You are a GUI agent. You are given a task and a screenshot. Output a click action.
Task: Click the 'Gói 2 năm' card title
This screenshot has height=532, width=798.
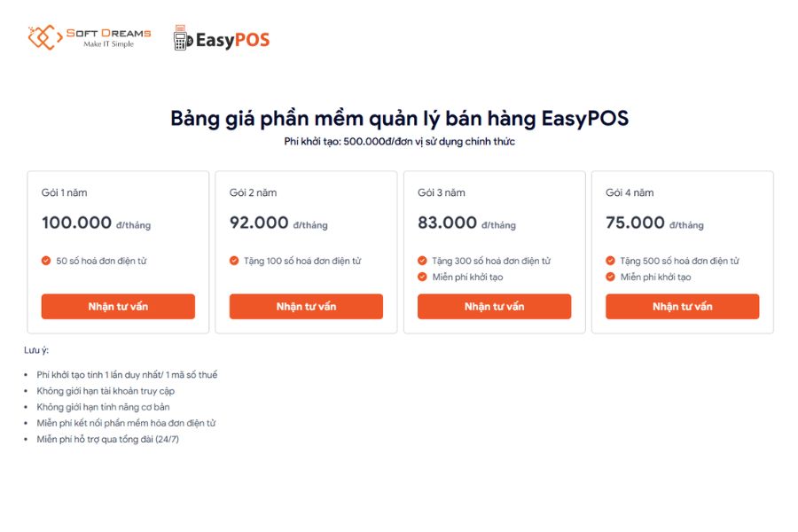click(254, 192)
